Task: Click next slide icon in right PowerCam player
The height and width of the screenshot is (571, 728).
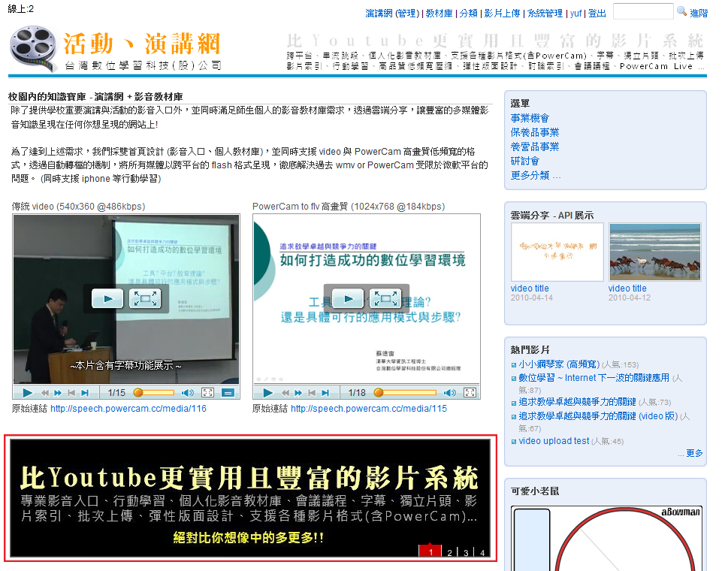Action: coord(325,392)
